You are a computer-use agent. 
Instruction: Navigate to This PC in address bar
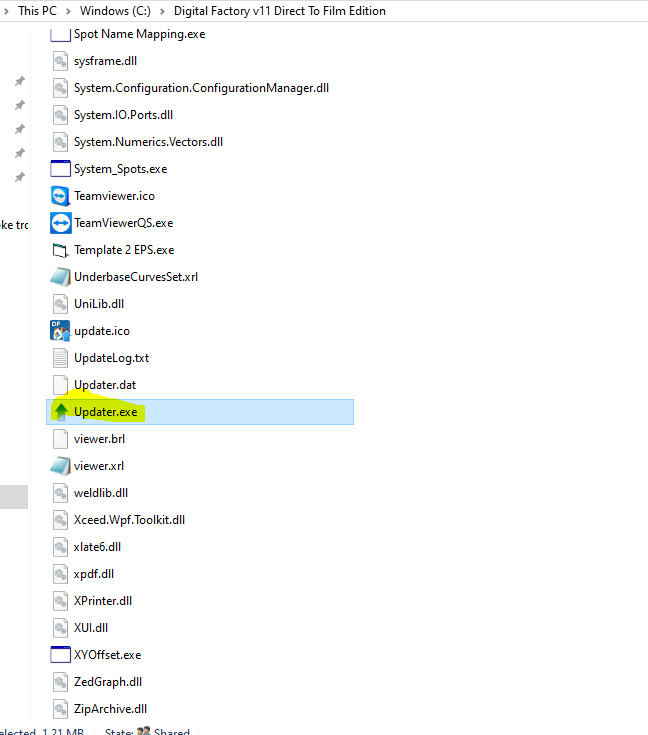click(x=37, y=11)
